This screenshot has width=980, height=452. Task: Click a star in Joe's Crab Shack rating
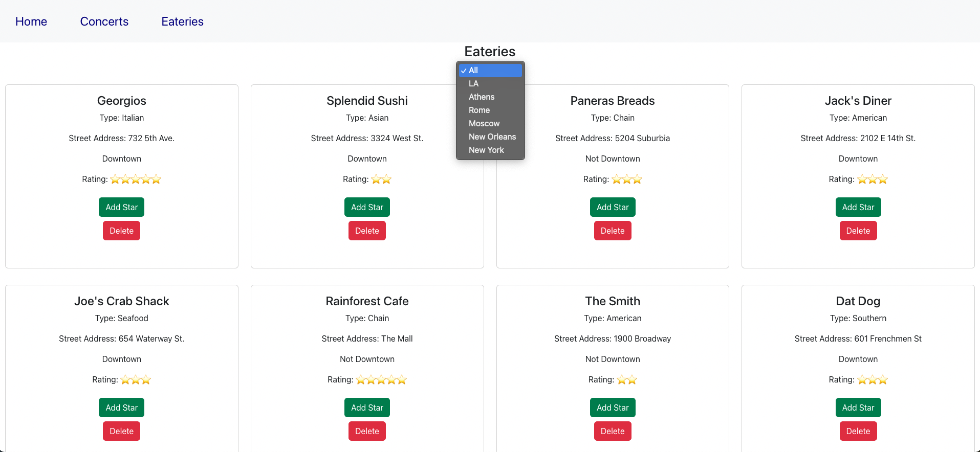136,380
